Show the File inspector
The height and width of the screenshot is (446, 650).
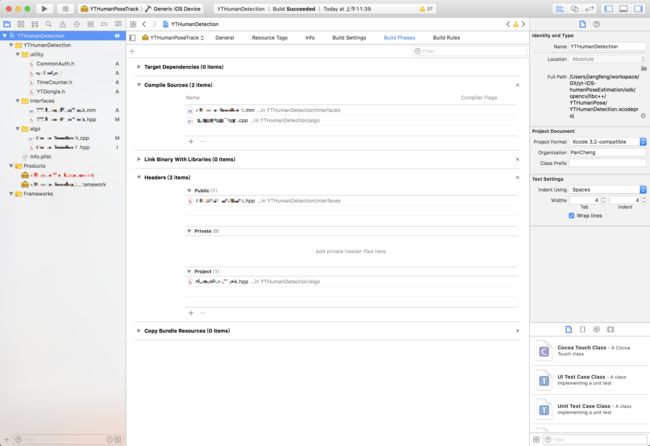(x=582, y=24)
